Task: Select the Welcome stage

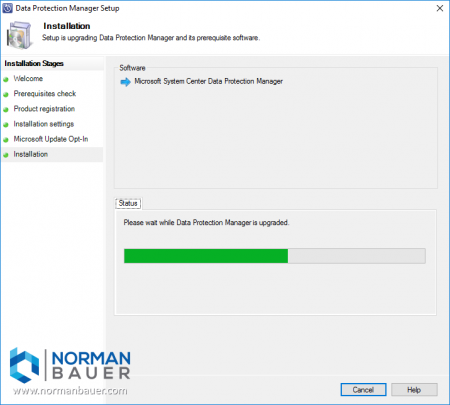Action: tap(28, 79)
